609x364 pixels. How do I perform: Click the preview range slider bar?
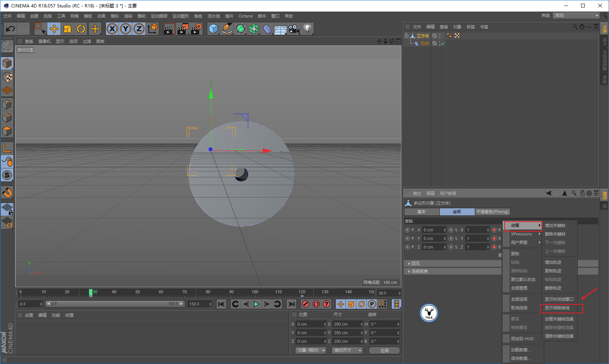click(x=115, y=304)
